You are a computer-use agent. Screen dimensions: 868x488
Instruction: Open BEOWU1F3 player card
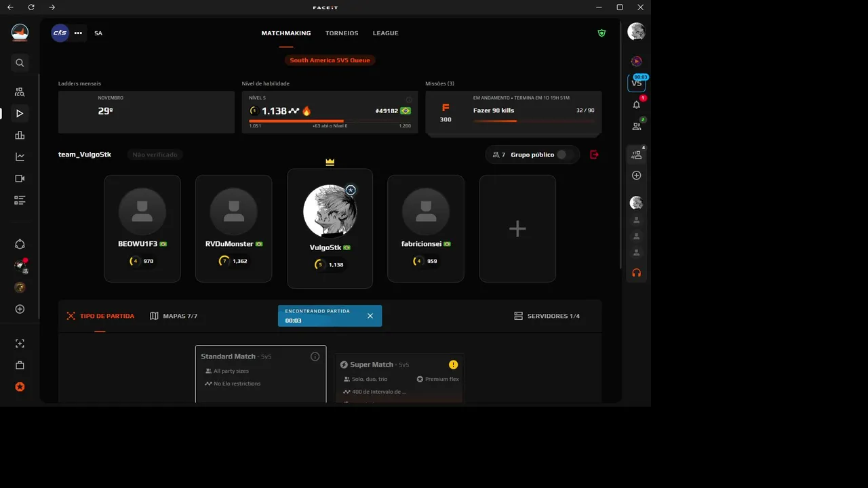(x=142, y=228)
